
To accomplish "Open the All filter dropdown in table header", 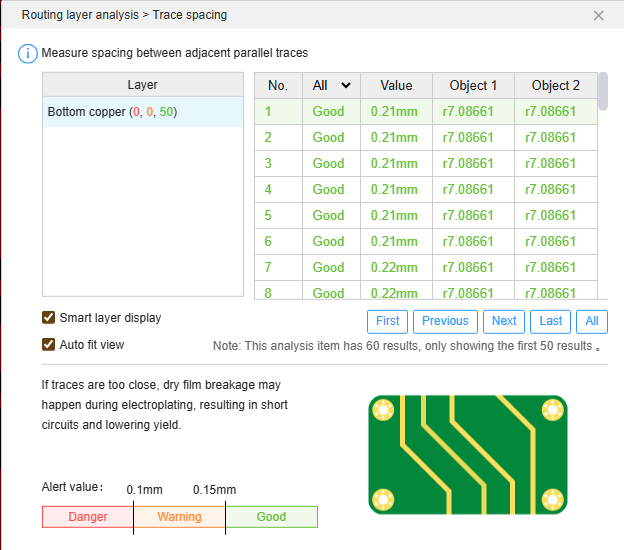I will (x=331, y=86).
